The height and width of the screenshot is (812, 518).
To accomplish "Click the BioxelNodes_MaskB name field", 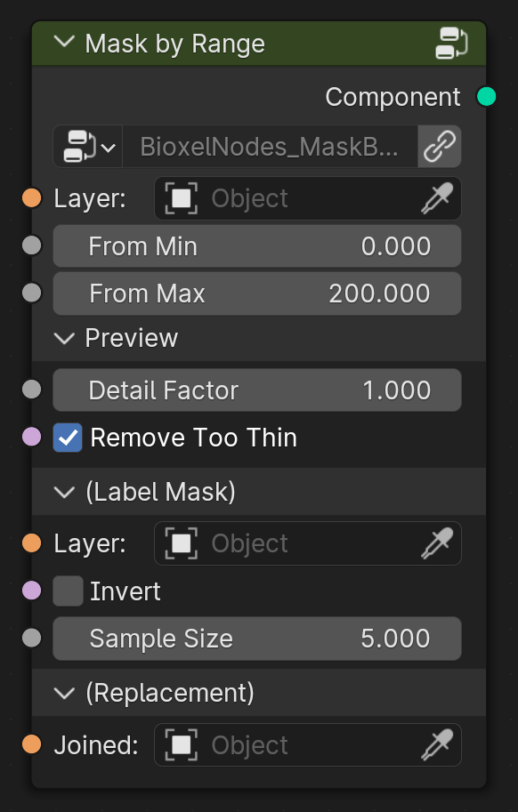I will pyautogui.click(x=270, y=147).
